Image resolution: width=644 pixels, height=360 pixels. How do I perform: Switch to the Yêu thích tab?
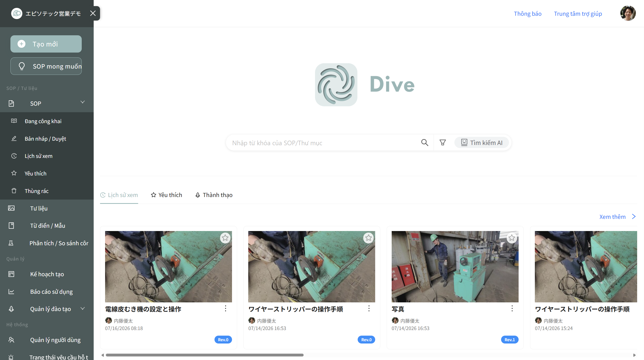point(167,195)
